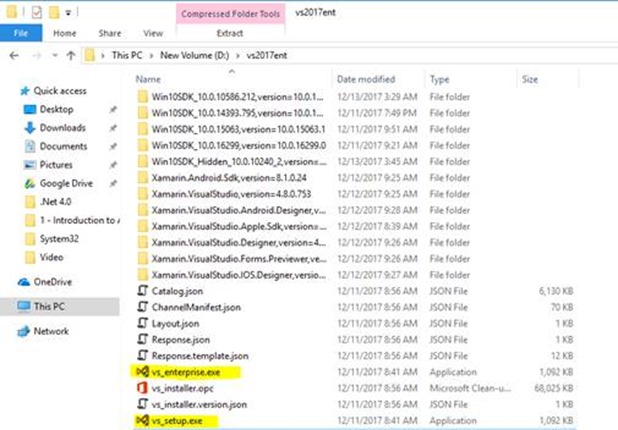618x430 pixels.
Task: Click the pin icon next to Downloads
Action: 113,128
